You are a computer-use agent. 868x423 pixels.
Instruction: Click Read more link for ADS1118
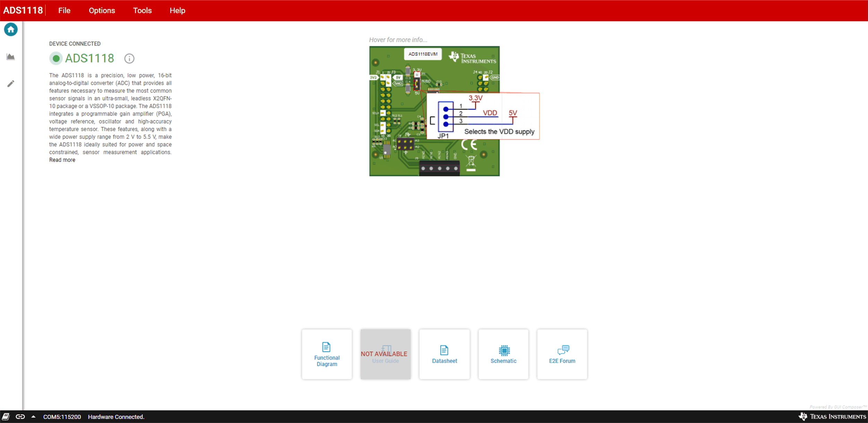62,160
